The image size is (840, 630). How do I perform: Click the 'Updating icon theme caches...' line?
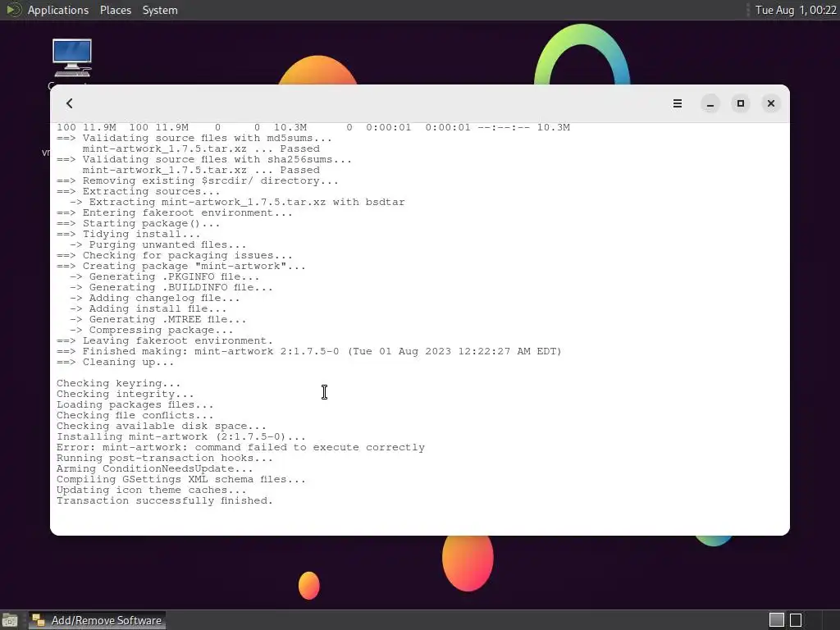click(x=151, y=490)
